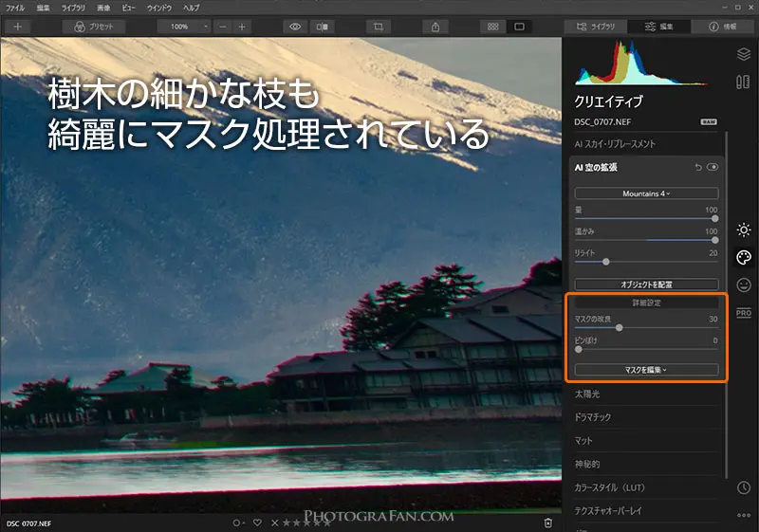Click the edit panel vertical scrollbar
This screenshot has width=759, height=532.
tap(726, 303)
